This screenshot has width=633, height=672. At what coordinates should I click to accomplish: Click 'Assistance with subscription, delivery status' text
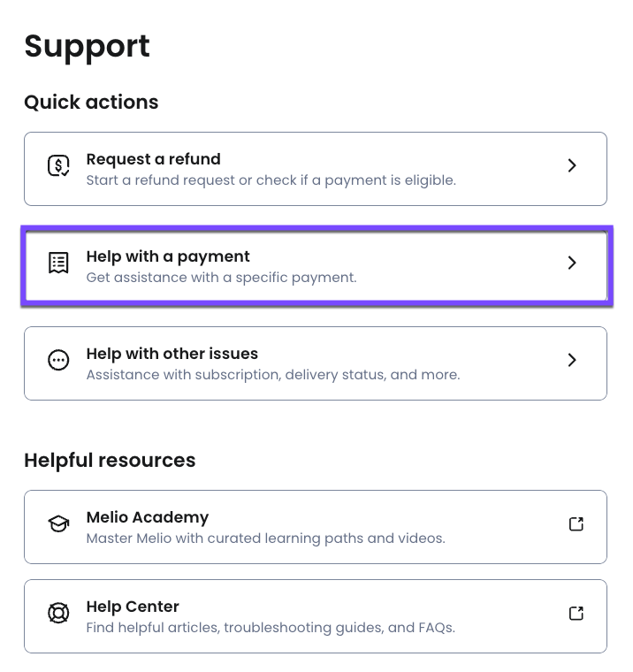272,375
